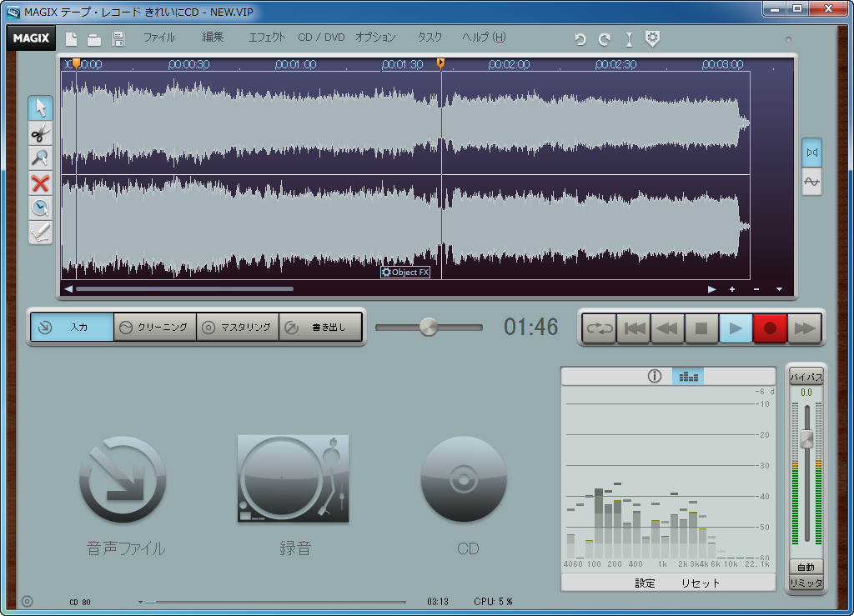Click the turntable recording icon
The height and width of the screenshot is (616, 854).
point(293,478)
